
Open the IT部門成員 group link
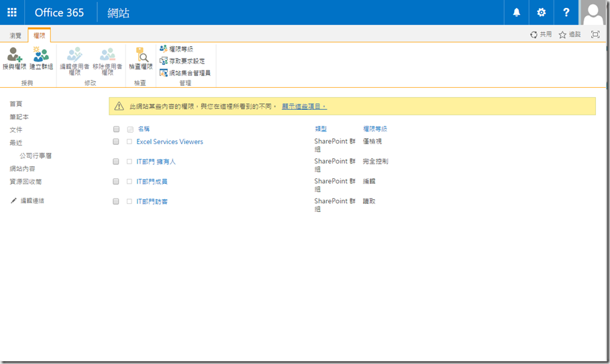[152, 182]
